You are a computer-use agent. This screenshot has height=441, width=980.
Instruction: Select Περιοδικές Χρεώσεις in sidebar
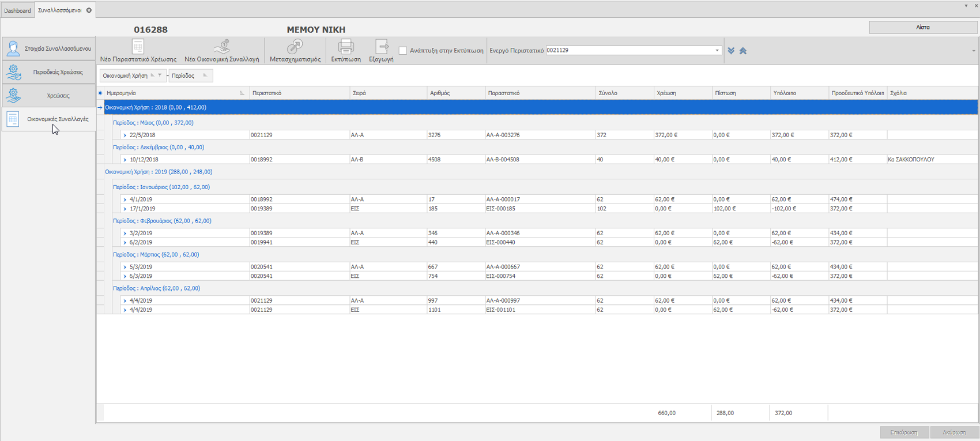[49, 73]
